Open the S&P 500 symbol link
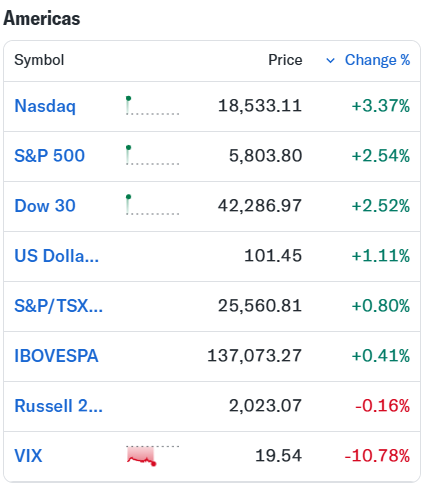The width and height of the screenshot is (431, 484). click(49, 156)
